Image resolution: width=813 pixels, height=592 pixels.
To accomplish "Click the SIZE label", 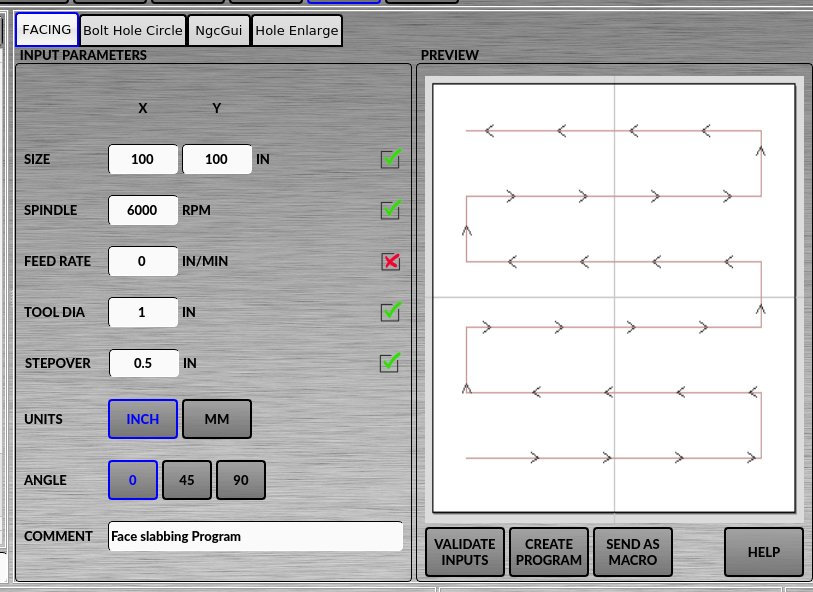I will 37,159.
